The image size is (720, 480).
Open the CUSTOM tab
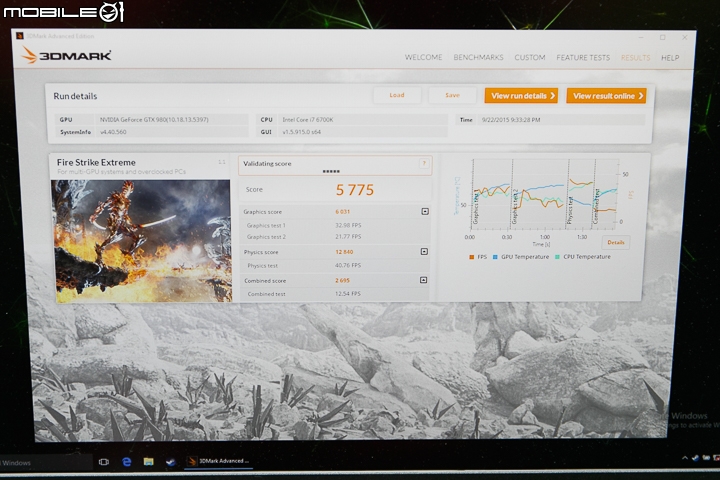point(529,57)
